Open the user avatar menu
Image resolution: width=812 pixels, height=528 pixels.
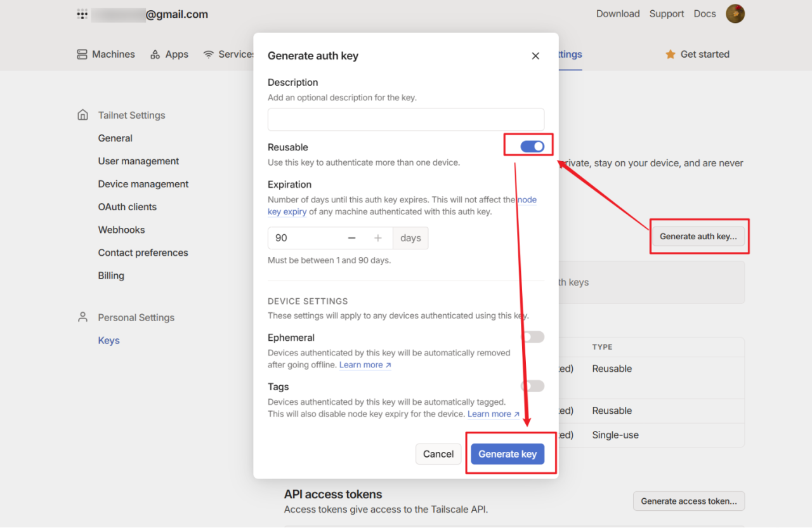point(735,13)
